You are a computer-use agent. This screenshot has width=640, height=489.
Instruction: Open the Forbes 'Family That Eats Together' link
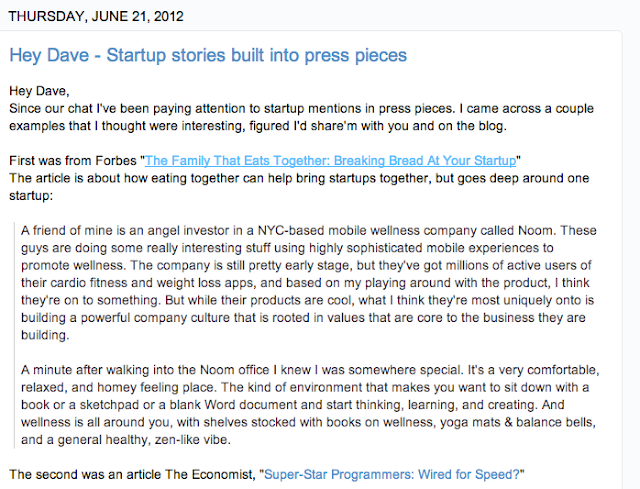click(331, 160)
